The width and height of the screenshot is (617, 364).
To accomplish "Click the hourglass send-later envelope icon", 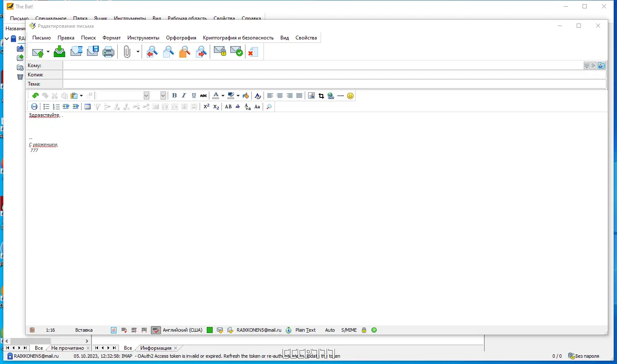I will pos(76,52).
